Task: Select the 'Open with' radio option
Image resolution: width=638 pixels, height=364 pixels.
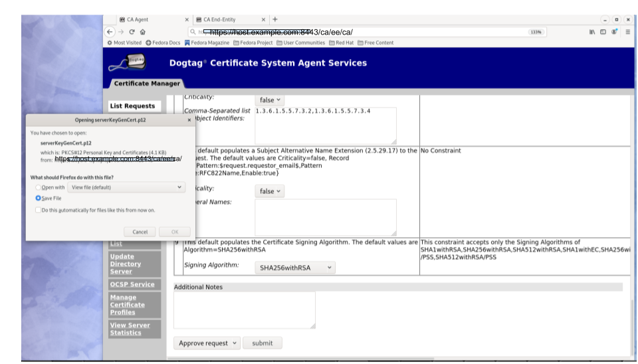Action: 39,187
